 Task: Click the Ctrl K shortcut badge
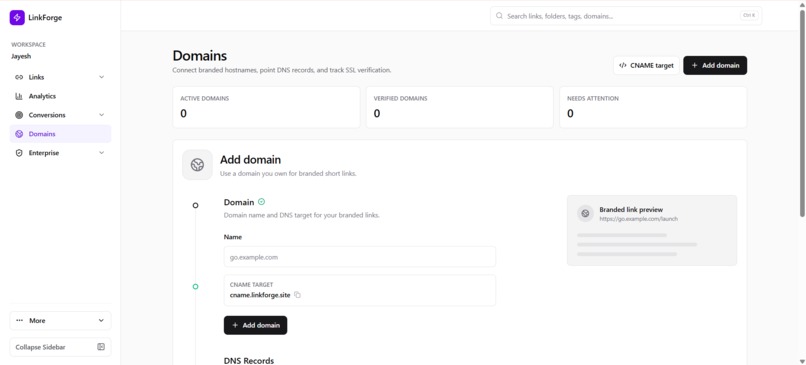pyautogui.click(x=749, y=15)
